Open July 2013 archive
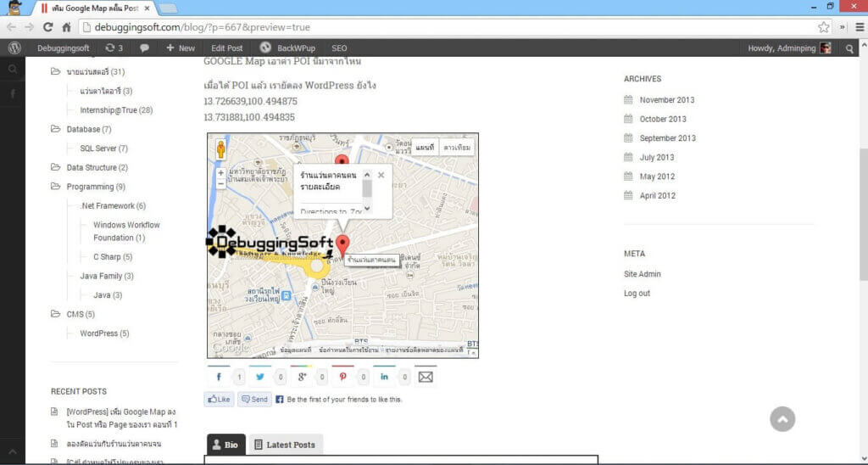 (657, 157)
